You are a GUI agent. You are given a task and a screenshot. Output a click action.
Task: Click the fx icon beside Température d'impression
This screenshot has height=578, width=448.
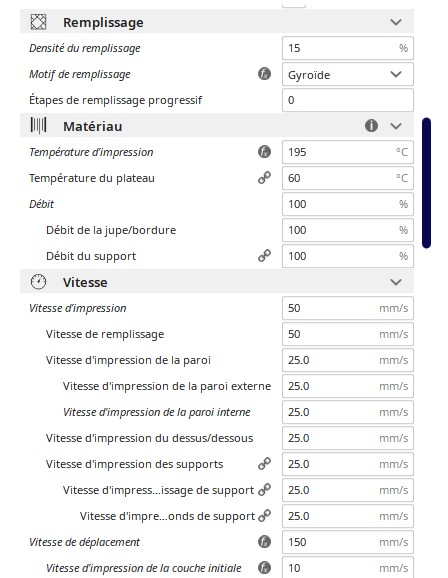click(x=264, y=152)
